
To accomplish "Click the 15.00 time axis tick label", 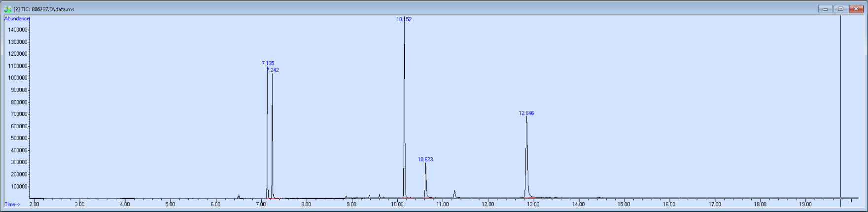I will tap(624, 204).
